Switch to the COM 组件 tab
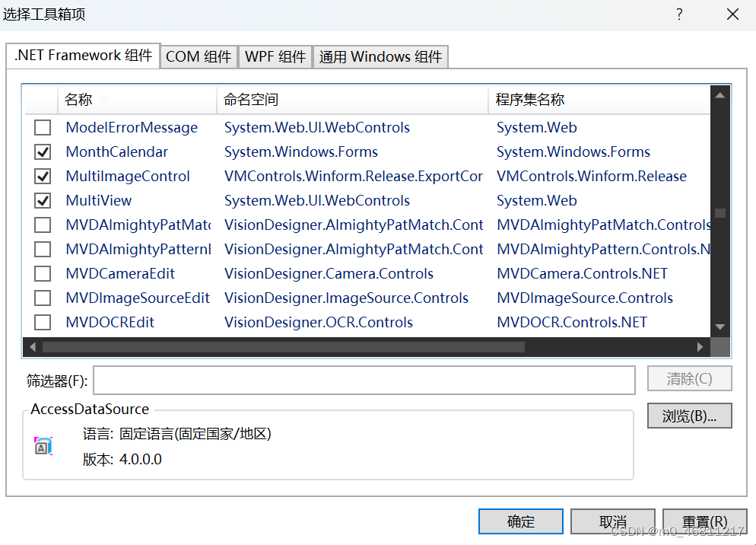This screenshot has height=545, width=756. coord(199,56)
